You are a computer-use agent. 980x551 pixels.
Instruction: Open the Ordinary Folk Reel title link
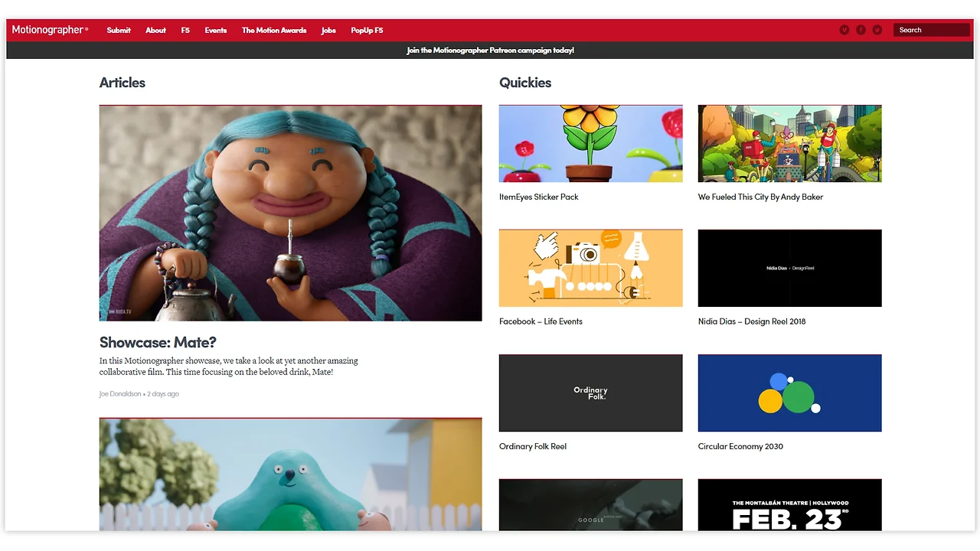tap(533, 446)
